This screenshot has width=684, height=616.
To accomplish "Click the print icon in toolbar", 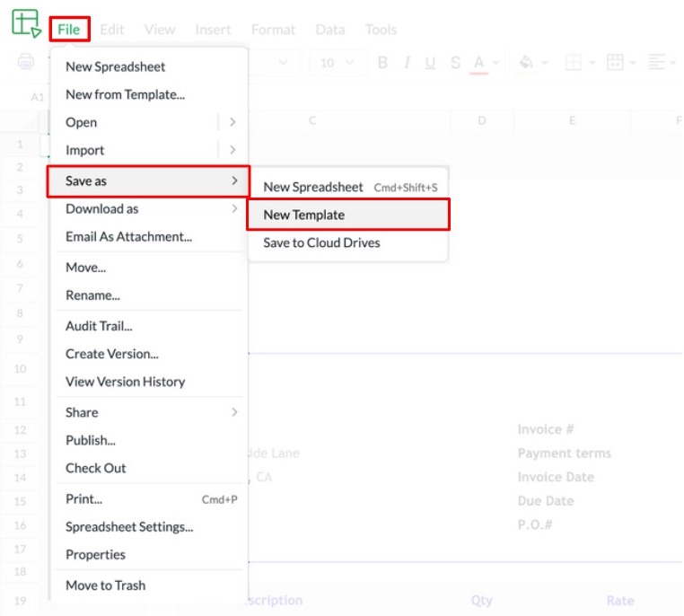I will [x=26, y=62].
